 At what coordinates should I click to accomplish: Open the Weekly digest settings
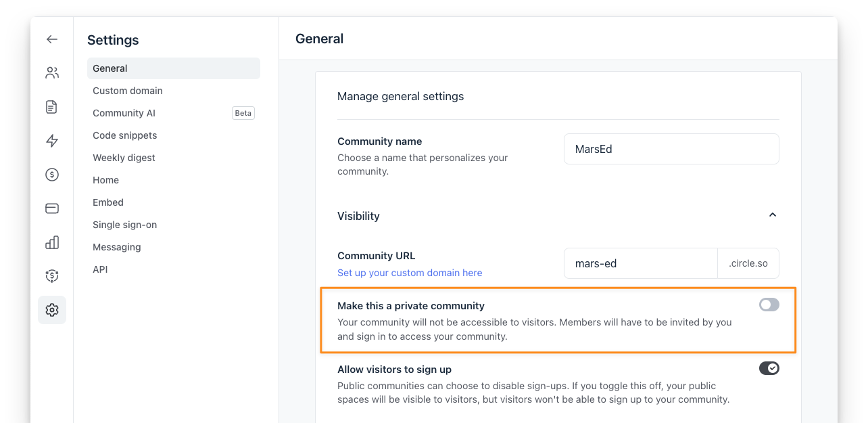pyautogui.click(x=124, y=157)
